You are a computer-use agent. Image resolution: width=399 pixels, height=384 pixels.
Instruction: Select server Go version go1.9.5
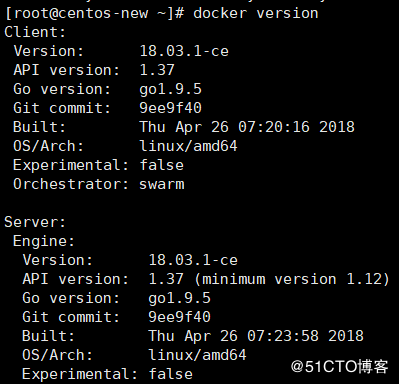tap(180, 298)
